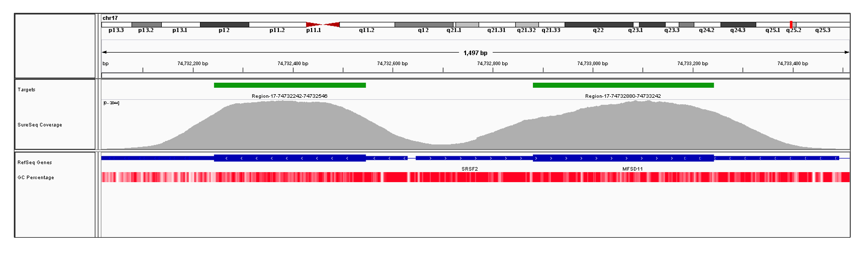Select the RefSeq Genes track name
The width and height of the screenshot is (868, 256).
pyautogui.click(x=35, y=163)
